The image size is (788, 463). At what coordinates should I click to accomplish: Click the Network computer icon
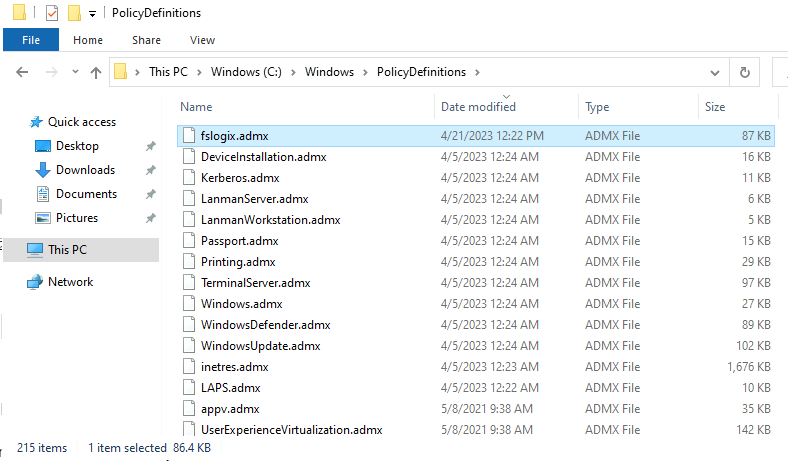click(x=35, y=282)
